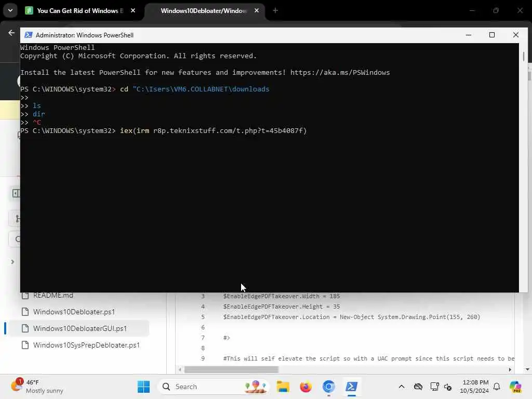The width and height of the screenshot is (532, 399).
Task: Open the Chromium browser taskbar icon
Action: click(x=328, y=387)
